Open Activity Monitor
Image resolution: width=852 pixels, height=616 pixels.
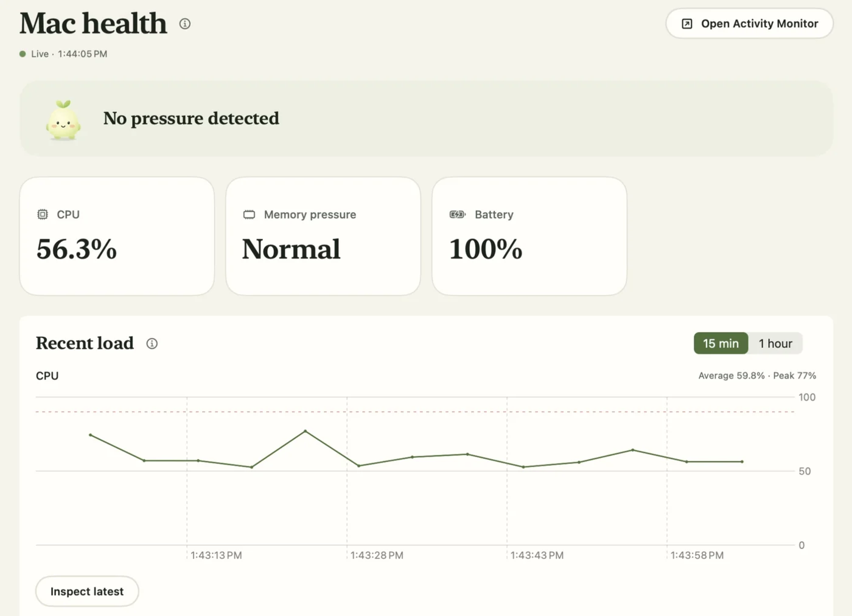click(749, 24)
